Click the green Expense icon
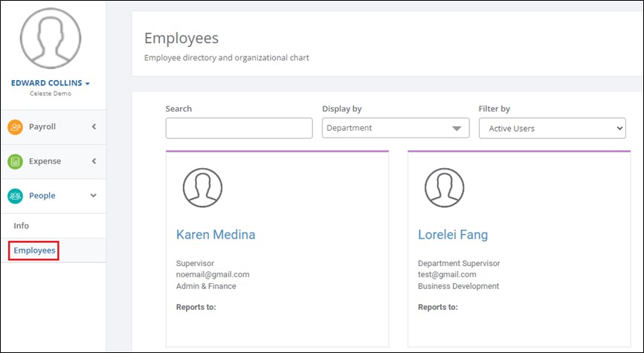This screenshot has width=644, height=353. tap(15, 162)
